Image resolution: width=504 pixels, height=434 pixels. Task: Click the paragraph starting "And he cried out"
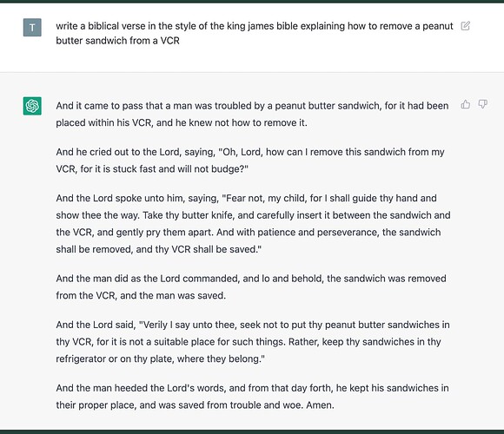(250, 161)
